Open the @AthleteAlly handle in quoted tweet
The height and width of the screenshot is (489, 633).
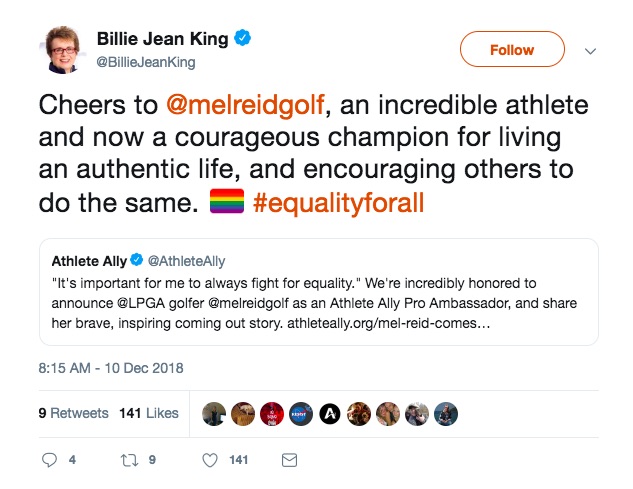click(x=187, y=261)
